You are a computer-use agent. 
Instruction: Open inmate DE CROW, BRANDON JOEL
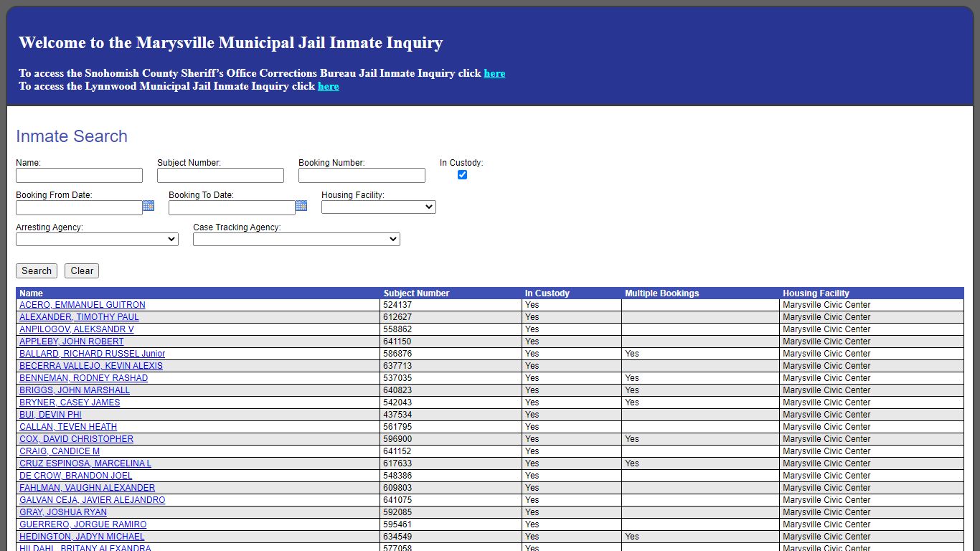point(76,476)
